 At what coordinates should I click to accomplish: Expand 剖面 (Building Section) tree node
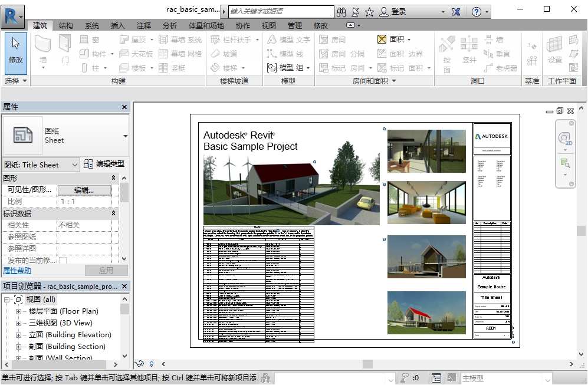coord(18,347)
